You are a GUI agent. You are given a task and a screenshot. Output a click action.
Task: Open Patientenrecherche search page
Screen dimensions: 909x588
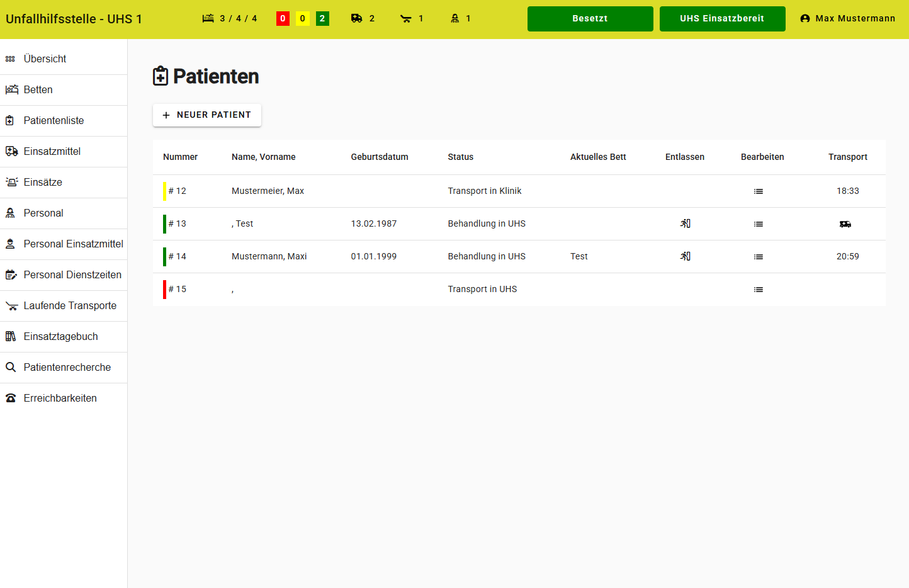(x=67, y=368)
